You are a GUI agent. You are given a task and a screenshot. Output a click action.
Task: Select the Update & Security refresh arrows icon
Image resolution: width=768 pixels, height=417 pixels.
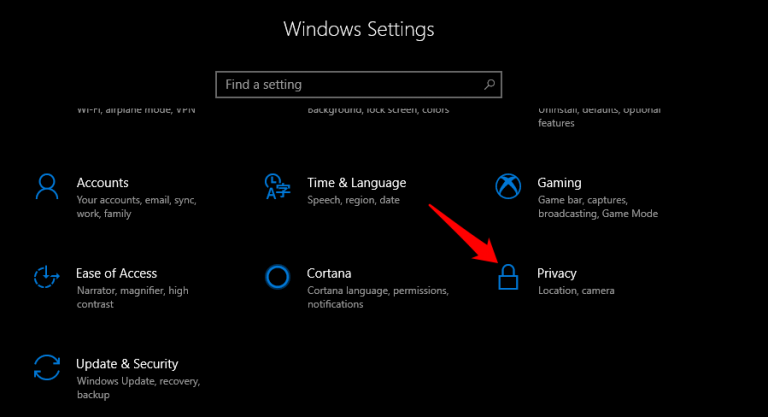(x=47, y=368)
